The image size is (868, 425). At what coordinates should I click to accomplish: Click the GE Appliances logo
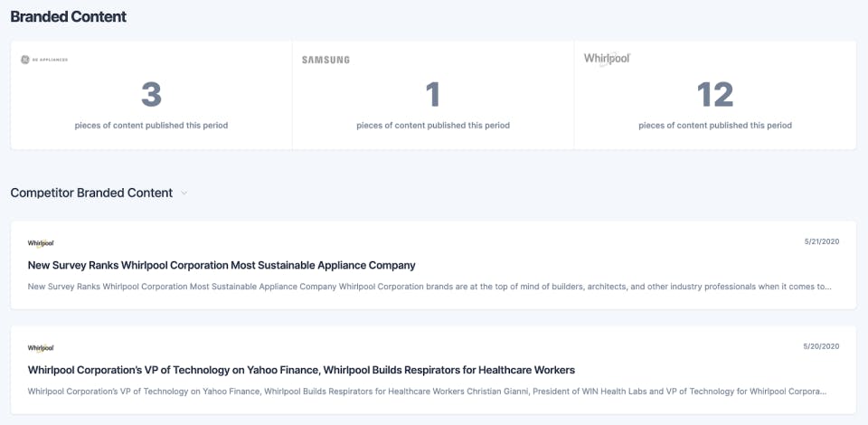[x=44, y=60]
